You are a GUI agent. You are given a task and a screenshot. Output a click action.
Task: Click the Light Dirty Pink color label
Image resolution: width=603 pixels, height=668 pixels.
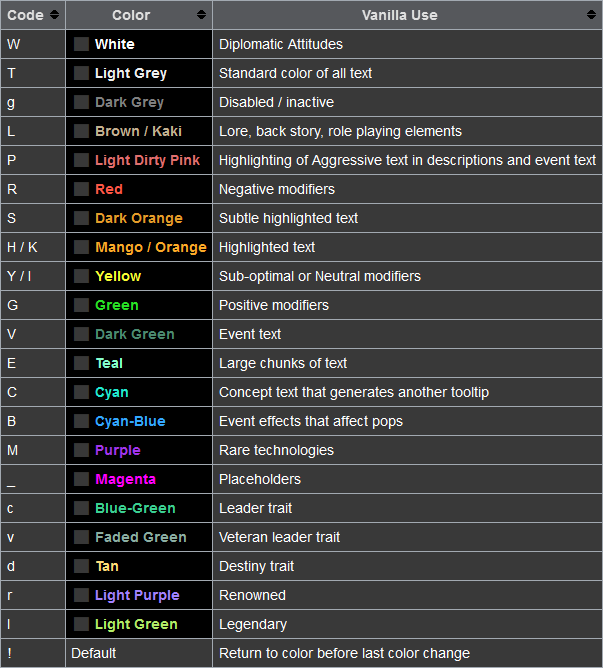[x=147, y=160]
